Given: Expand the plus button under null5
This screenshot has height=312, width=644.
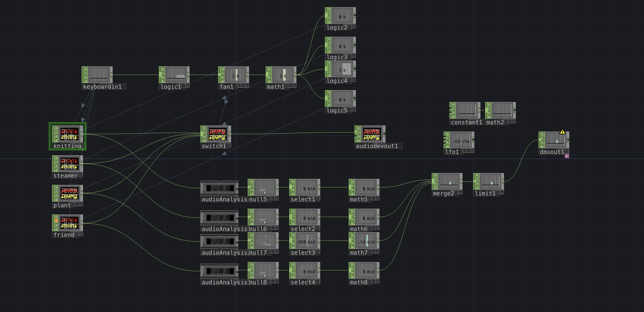Looking at the screenshot, I should tap(276, 198).
